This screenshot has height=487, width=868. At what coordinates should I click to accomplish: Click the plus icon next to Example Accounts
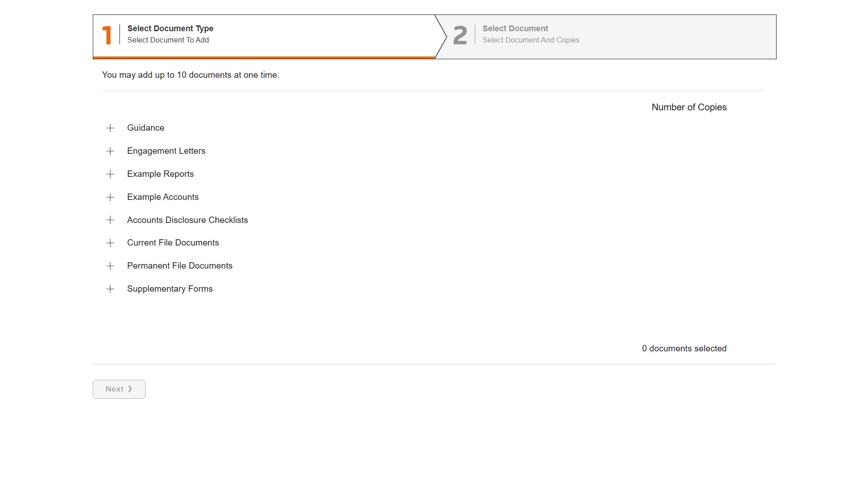click(x=110, y=197)
